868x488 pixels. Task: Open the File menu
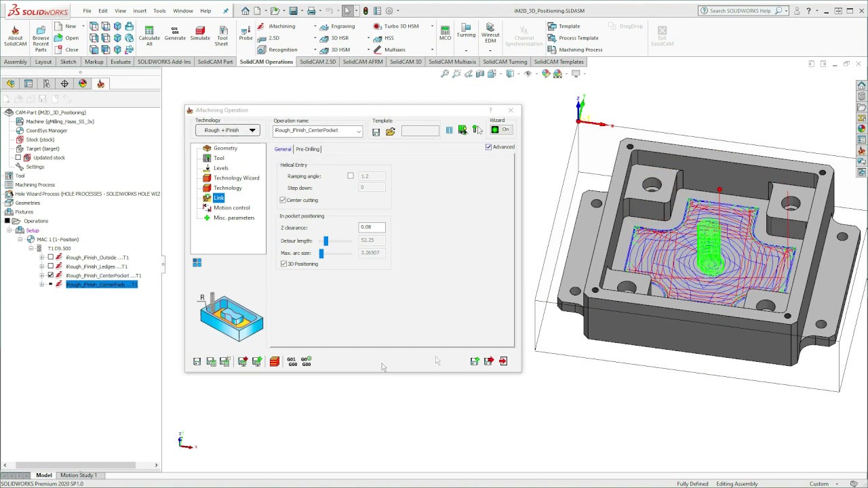coord(87,11)
